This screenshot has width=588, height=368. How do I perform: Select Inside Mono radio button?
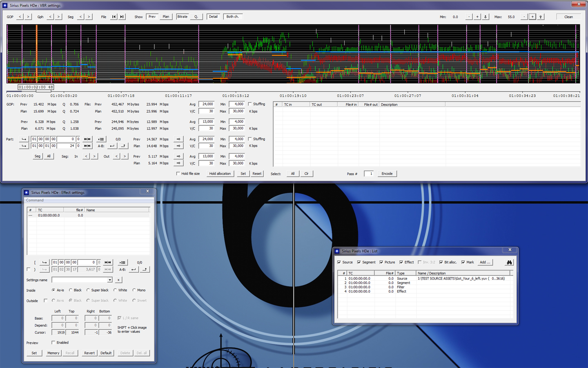coord(134,290)
